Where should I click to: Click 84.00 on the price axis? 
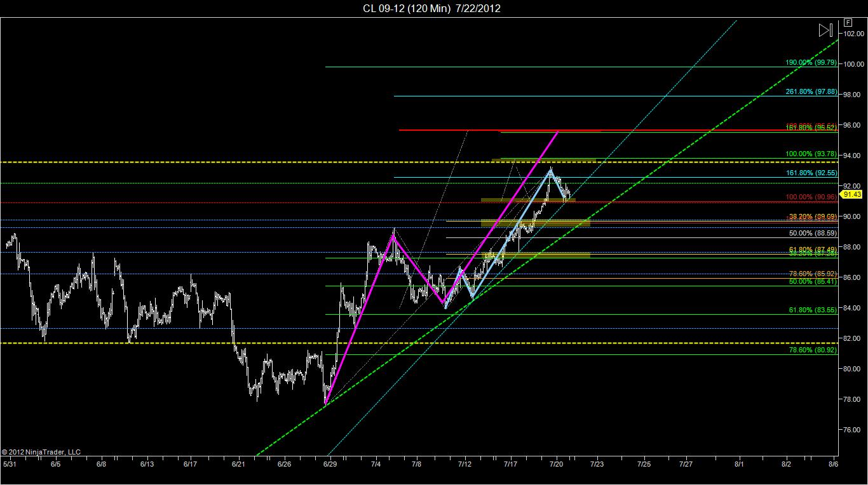pos(853,308)
